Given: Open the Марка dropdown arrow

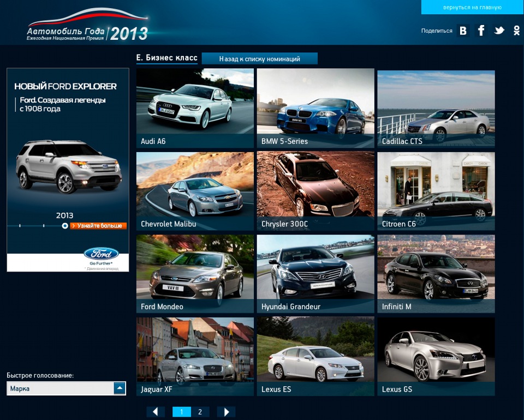Looking at the screenshot, I should [120, 388].
